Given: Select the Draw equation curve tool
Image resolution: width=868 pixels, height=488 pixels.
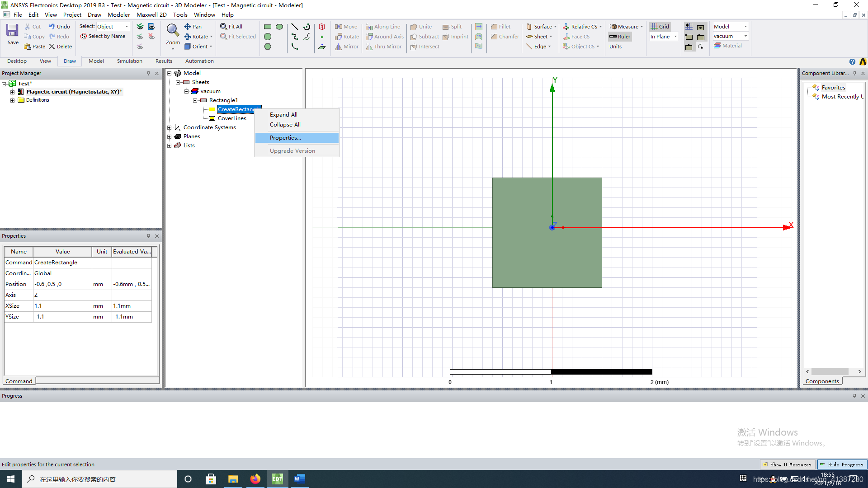Looking at the screenshot, I should pyautogui.click(x=307, y=37).
